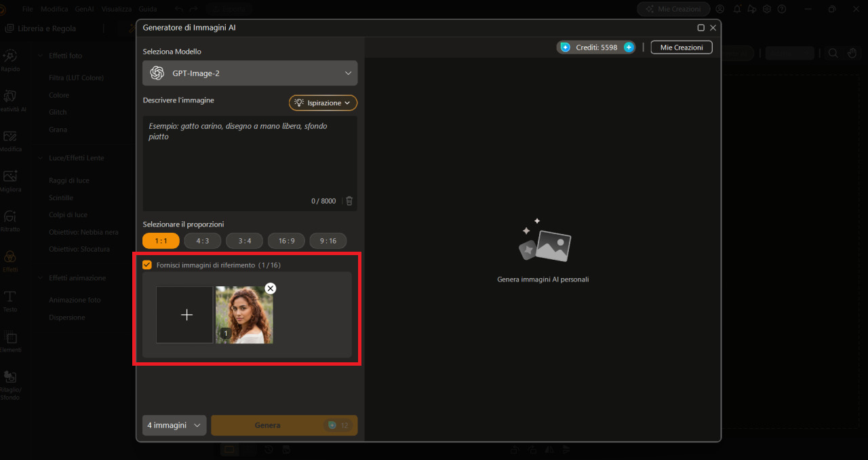Open the help question mark icon
Image resolution: width=868 pixels, height=460 pixels.
(782, 9)
